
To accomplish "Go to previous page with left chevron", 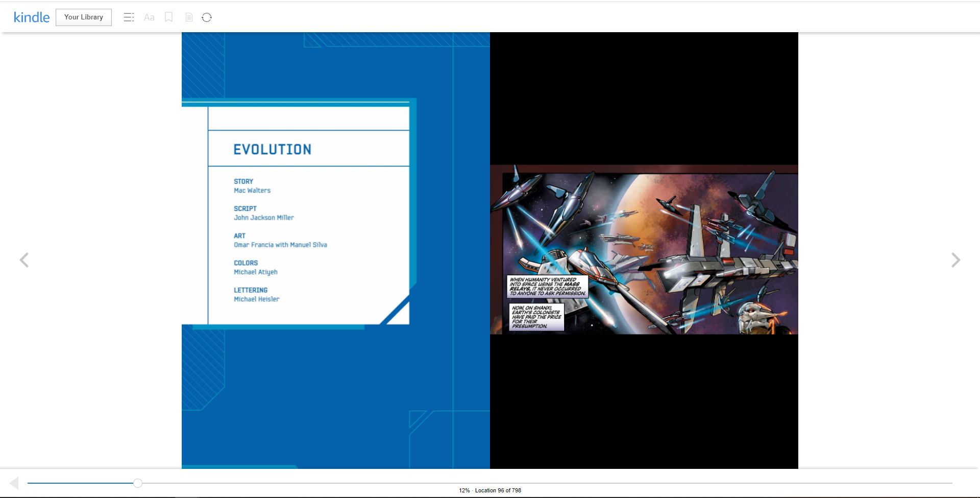I will [x=24, y=260].
